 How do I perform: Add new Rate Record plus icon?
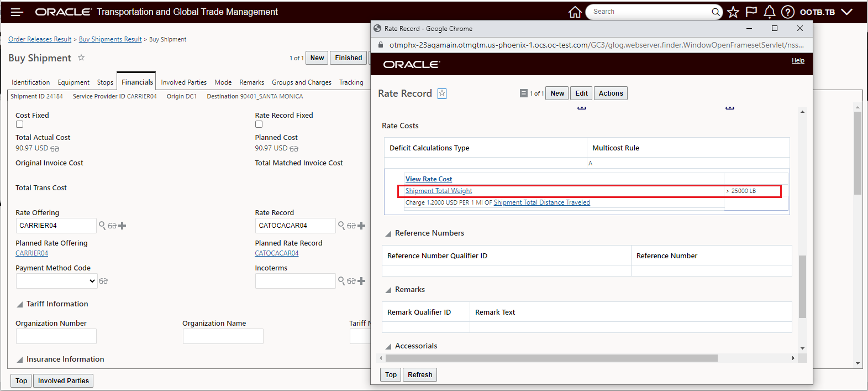[x=361, y=226]
